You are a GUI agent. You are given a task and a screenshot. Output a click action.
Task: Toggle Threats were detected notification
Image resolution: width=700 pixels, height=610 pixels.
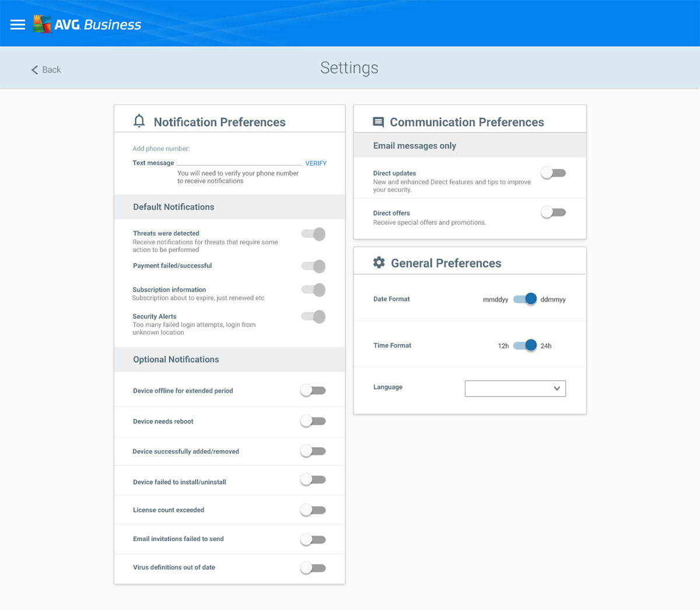coord(313,234)
